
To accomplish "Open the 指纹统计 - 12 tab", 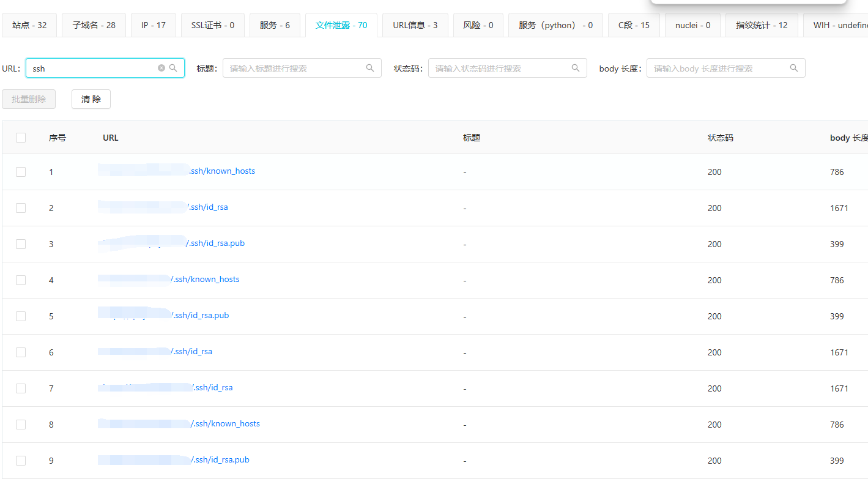I will [762, 25].
